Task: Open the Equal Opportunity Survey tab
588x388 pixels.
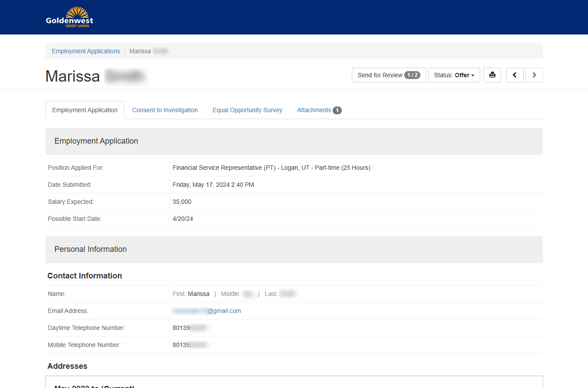Action: tap(247, 110)
